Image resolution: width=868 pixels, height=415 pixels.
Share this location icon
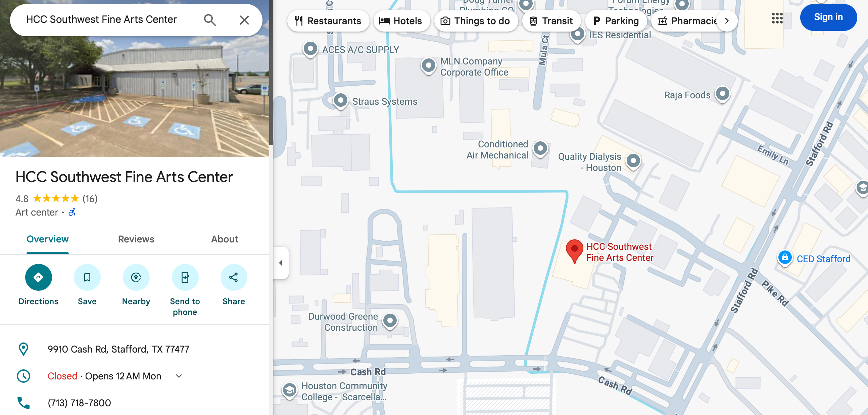tap(234, 277)
